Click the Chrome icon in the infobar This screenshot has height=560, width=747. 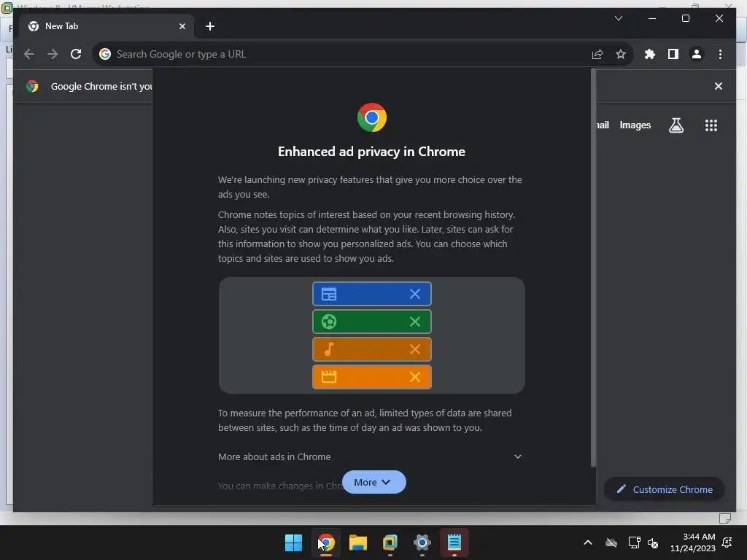pos(32,86)
